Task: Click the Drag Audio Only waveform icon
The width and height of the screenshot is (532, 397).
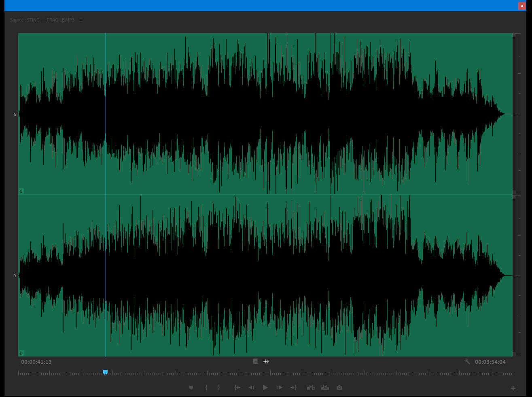Action: point(266,361)
